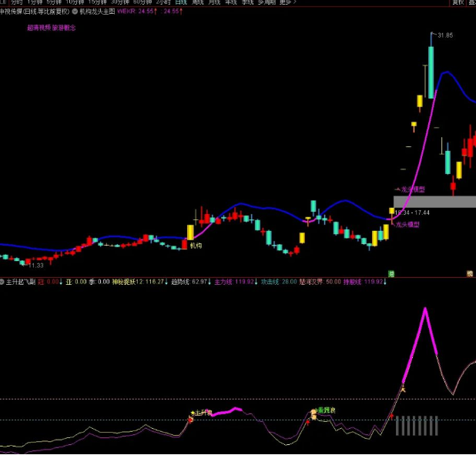Select the 30分钟 period tab
The width and height of the screenshot is (476, 455).
[x=119, y=2]
